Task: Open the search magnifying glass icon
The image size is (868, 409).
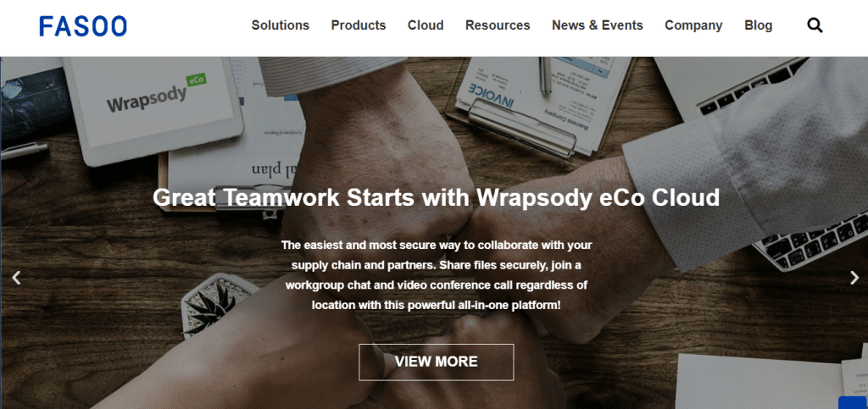Action: coord(815,25)
